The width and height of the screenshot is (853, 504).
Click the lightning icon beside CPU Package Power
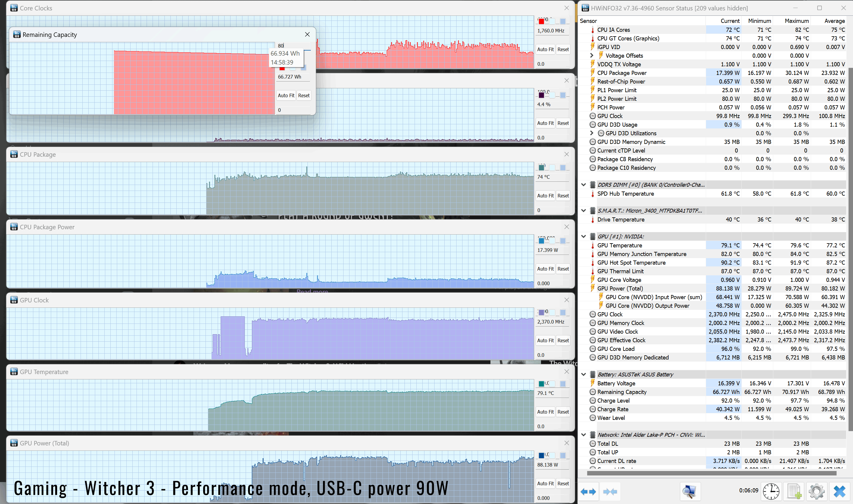[592, 73]
